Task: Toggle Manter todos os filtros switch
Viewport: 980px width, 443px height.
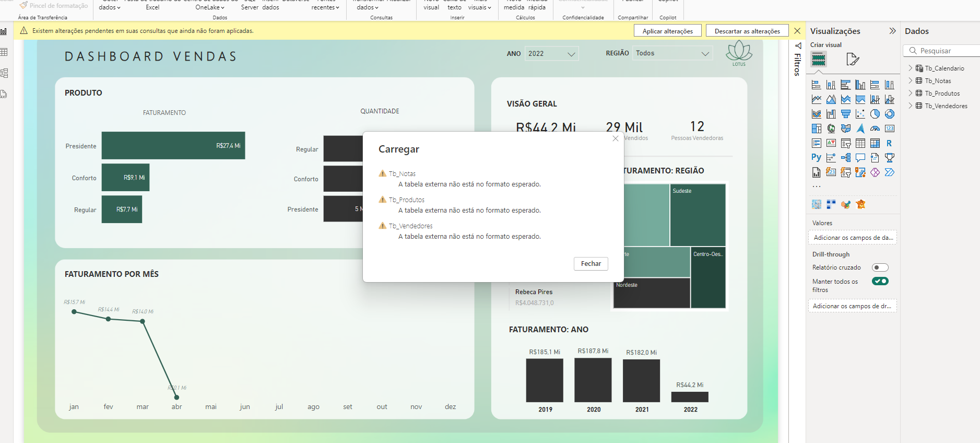Action: pos(880,281)
